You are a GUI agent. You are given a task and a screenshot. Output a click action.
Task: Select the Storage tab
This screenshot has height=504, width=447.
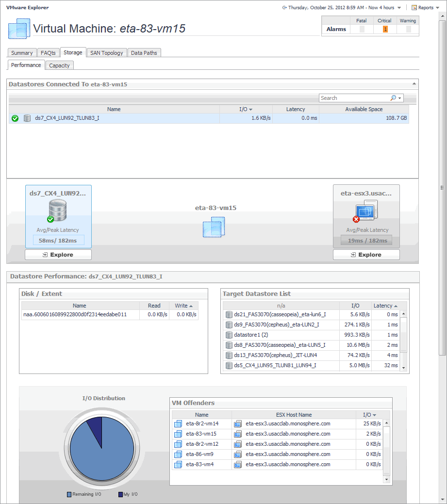pyautogui.click(x=73, y=52)
